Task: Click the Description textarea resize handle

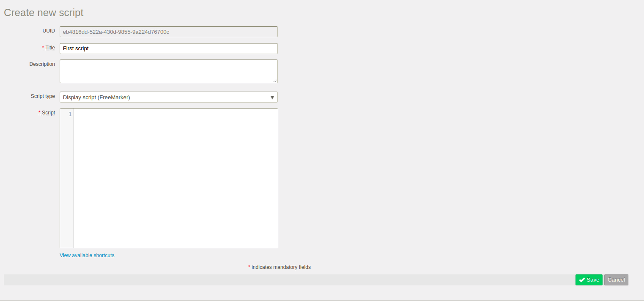Action: [x=275, y=80]
